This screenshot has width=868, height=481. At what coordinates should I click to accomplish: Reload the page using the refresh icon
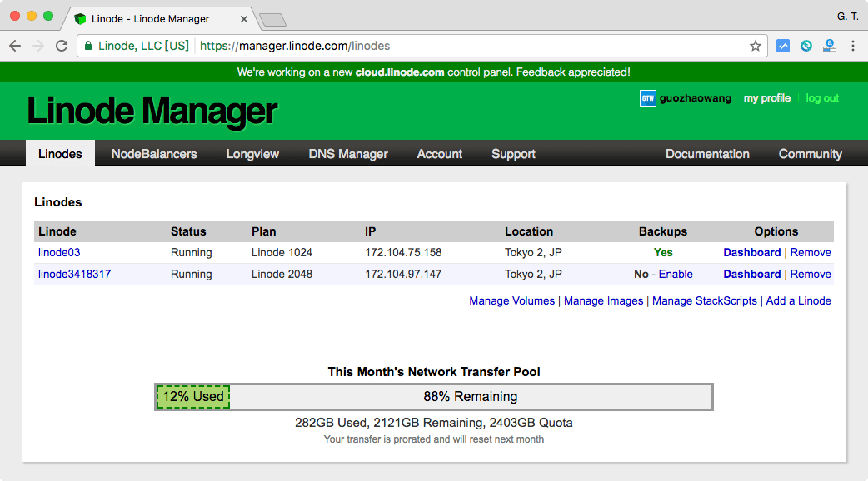coord(62,46)
